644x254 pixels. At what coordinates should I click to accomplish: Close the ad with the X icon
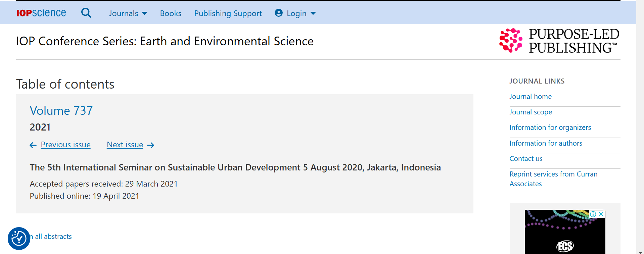(601, 214)
